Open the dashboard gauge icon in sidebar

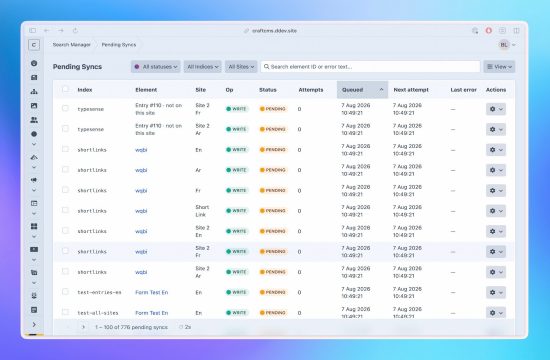[34, 63]
